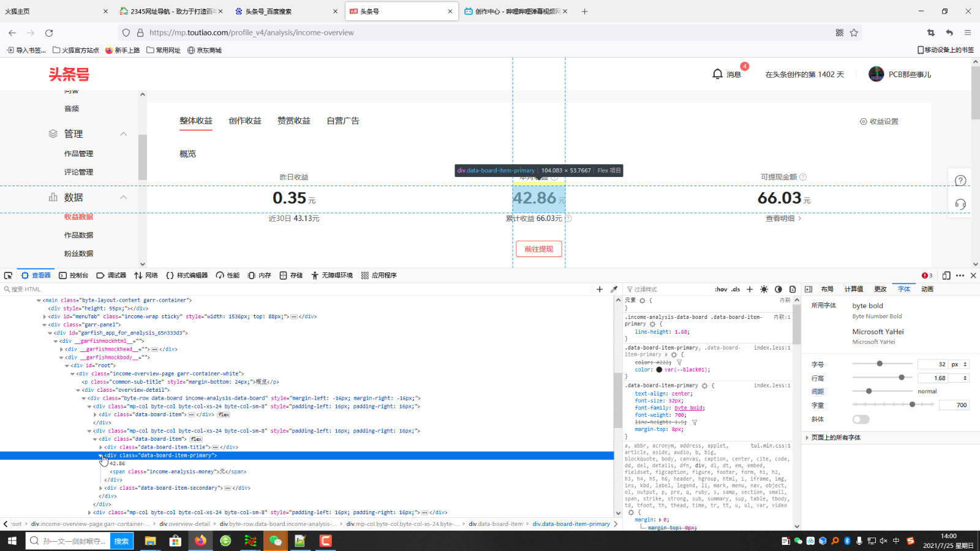Viewport: 980px width, 551px height.
Task: Toggle the overridden color #222 filter icon
Action: click(x=679, y=362)
